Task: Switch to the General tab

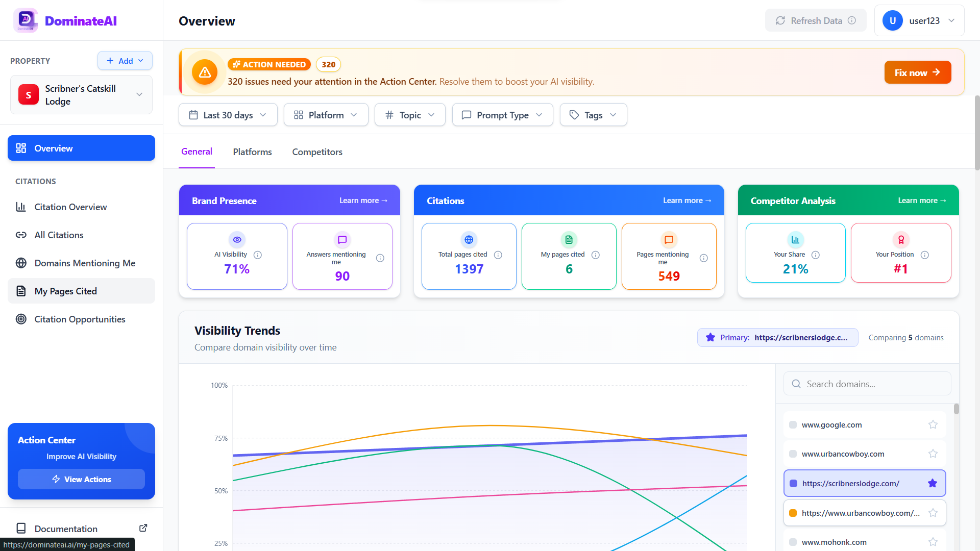Action: click(197, 152)
